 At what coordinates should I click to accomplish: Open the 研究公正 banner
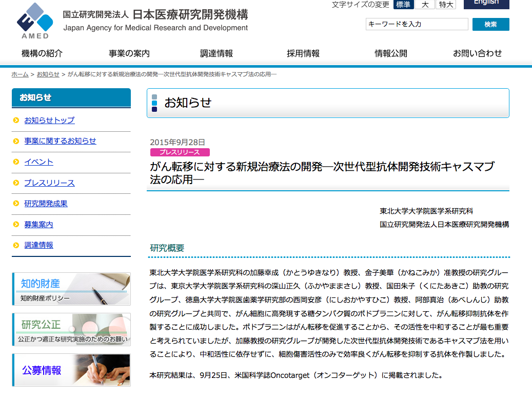point(71,330)
